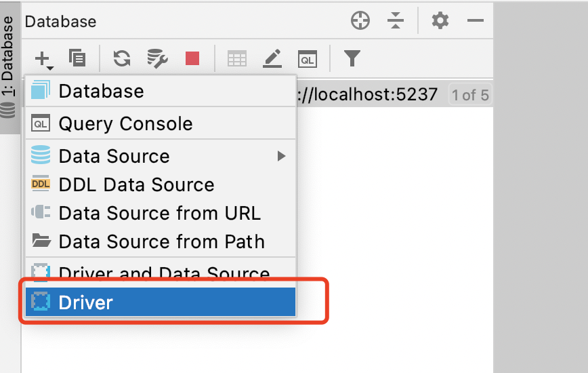This screenshot has height=373, width=588.
Task: Expand the Data Source submenu arrow
Action: click(281, 156)
